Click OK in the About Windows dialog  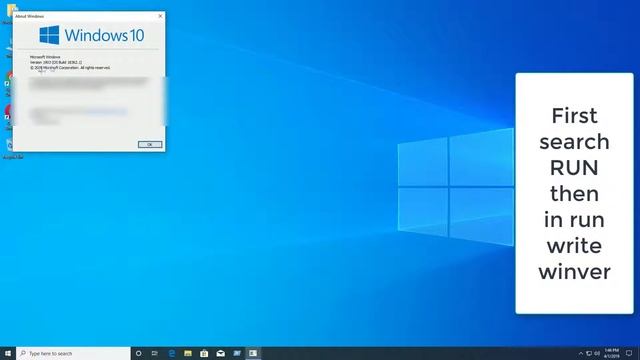(x=150, y=144)
